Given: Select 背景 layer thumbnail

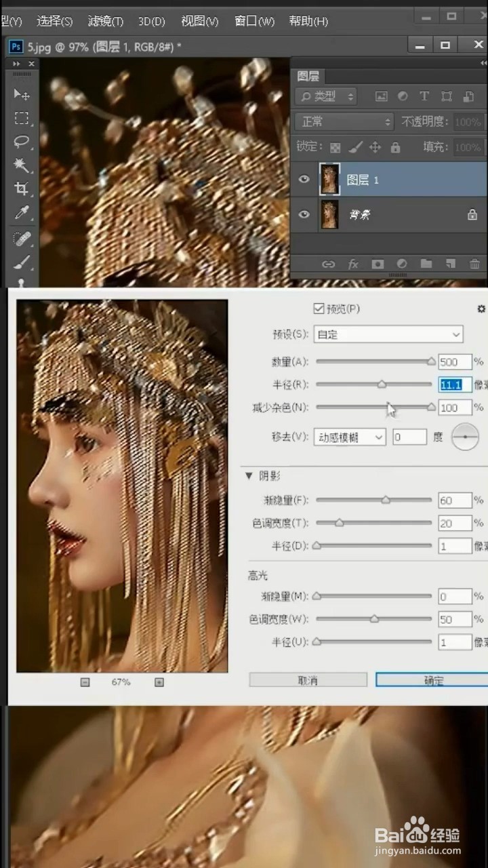Looking at the screenshot, I should [x=329, y=214].
